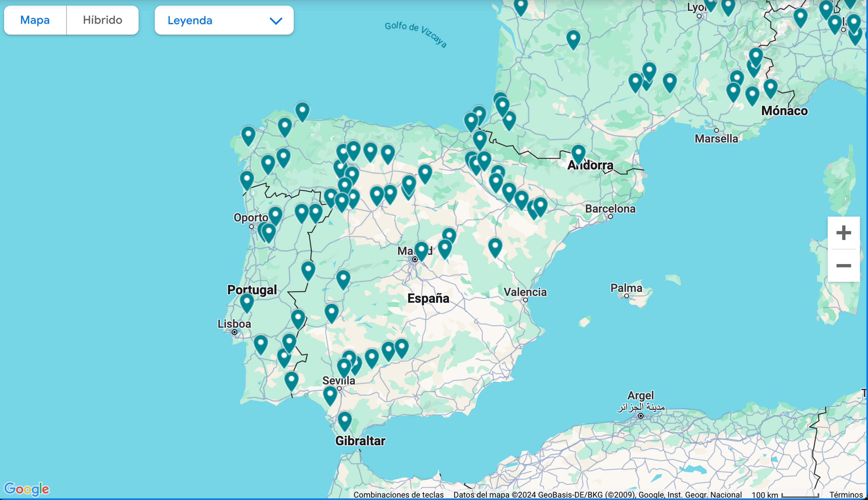This screenshot has width=868, height=500.
Task: Open the Términos link
Action: point(846,495)
